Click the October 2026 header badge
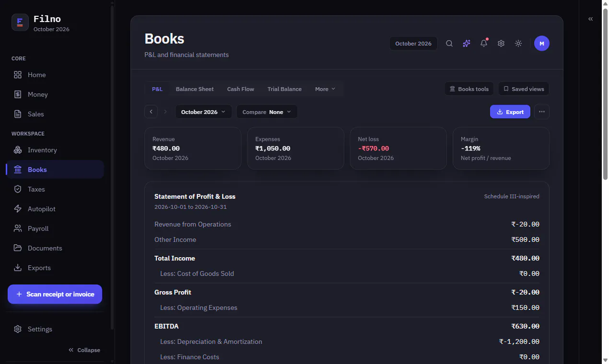609x364 pixels. 413,44
